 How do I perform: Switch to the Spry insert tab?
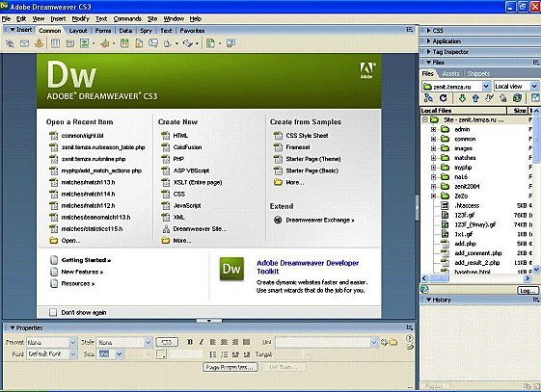(x=146, y=31)
